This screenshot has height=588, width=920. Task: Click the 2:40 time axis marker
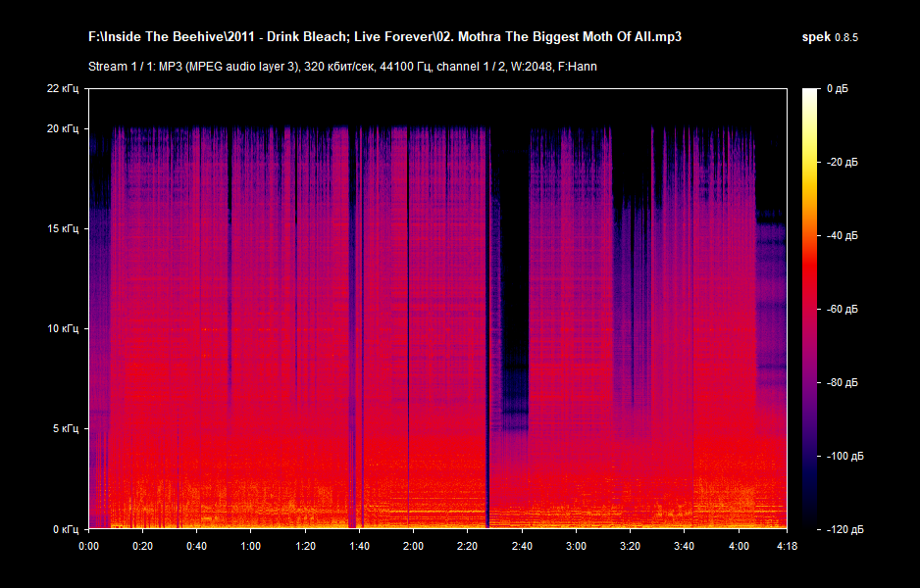point(522,545)
